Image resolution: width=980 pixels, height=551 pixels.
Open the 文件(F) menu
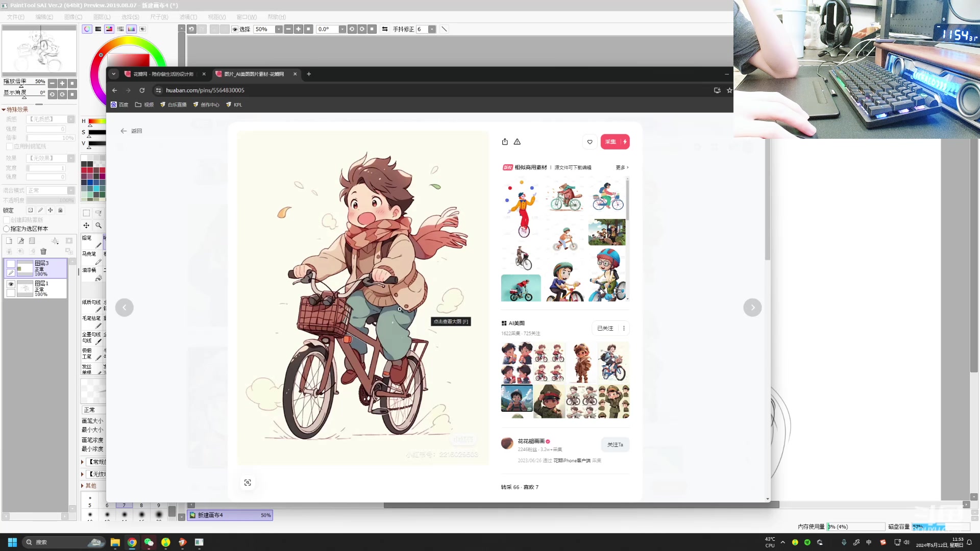click(16, 17)
